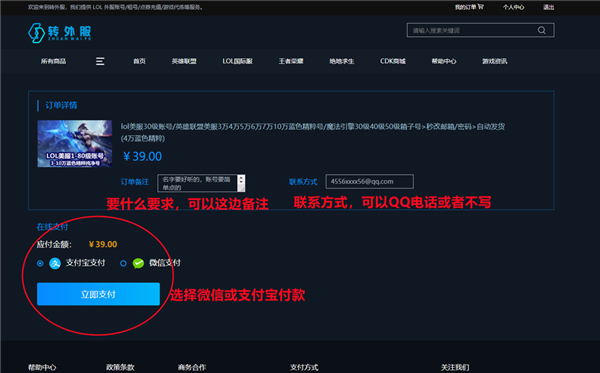Click footer 帮助中心 heading
The image size is (600, 373).
42,367
